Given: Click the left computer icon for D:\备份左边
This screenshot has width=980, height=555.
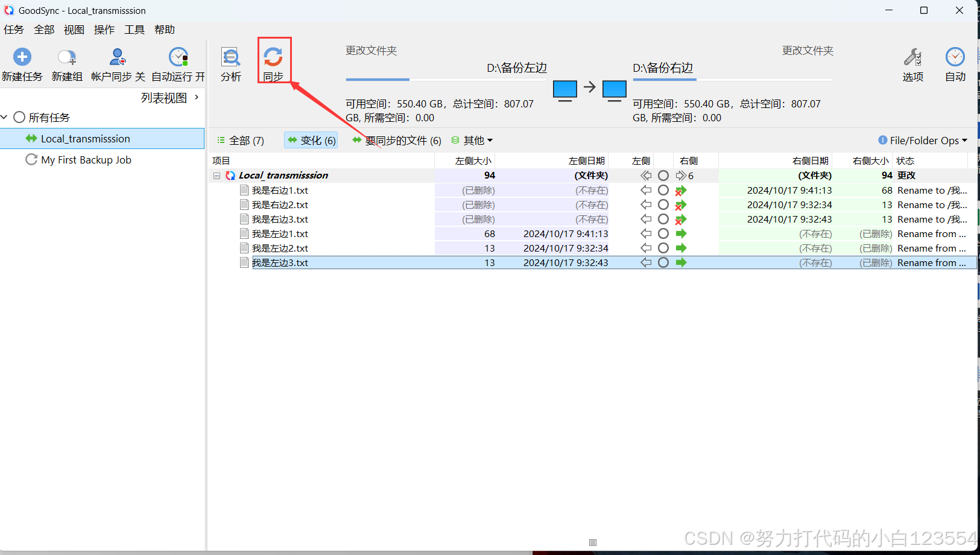Looking at the screenshot, I should click(x=565, y=90).
